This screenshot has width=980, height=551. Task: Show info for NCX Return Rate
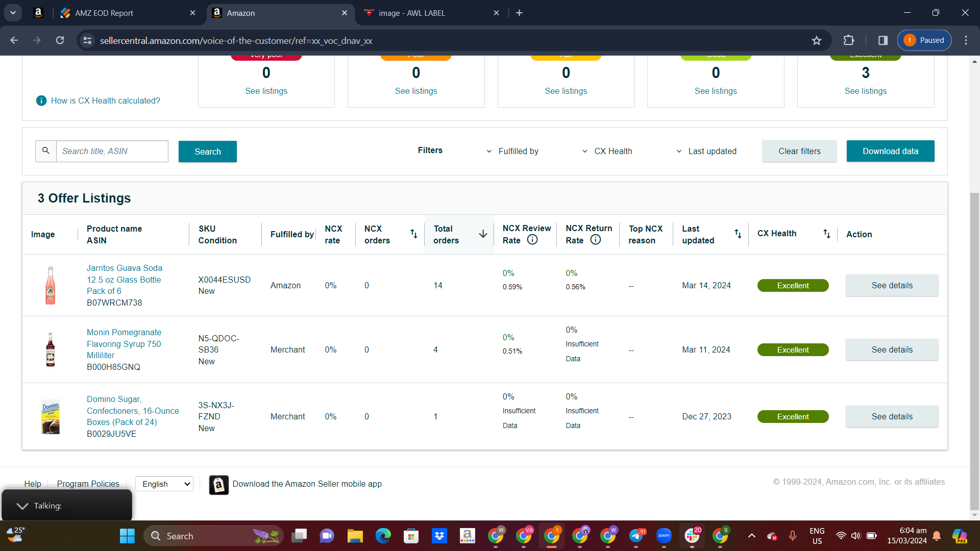(x=596, y=240)
